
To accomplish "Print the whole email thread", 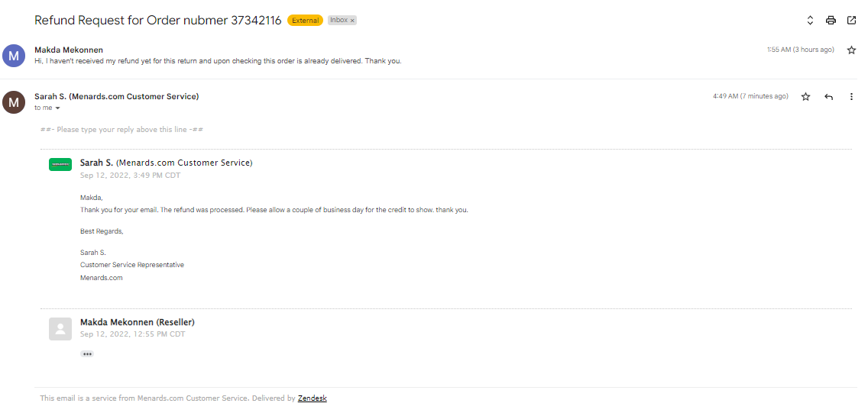I will tap(831, 21).
